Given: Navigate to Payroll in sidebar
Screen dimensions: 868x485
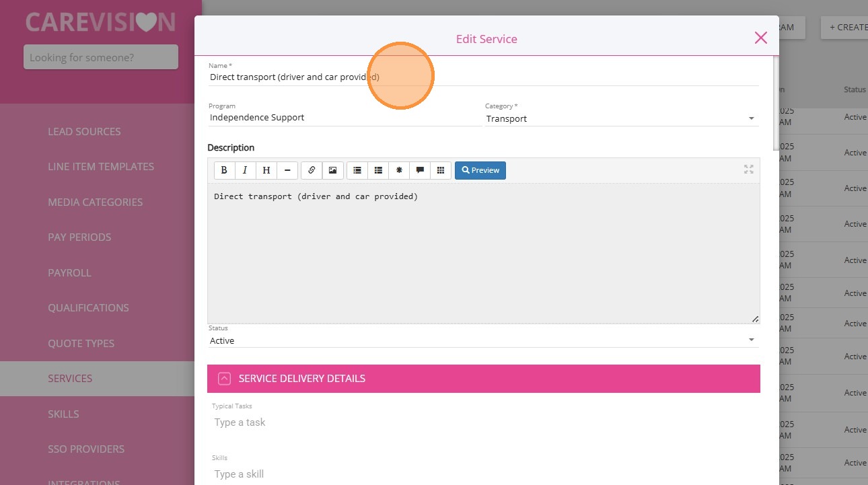Looking at the screenshot, I should coord(69,272).
